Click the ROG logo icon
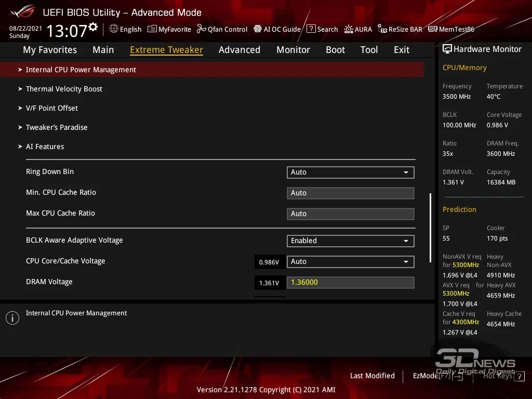532x399 pixels. (23, 11)
